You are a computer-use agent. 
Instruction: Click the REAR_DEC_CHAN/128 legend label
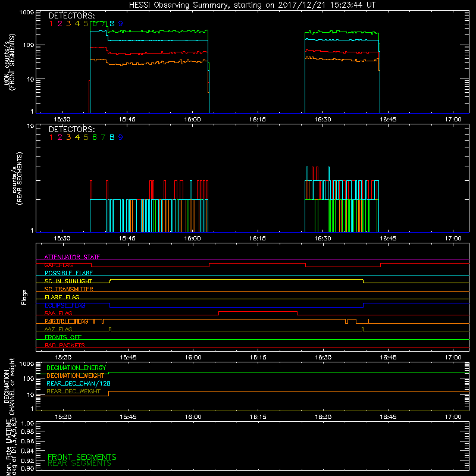point(79,384)
